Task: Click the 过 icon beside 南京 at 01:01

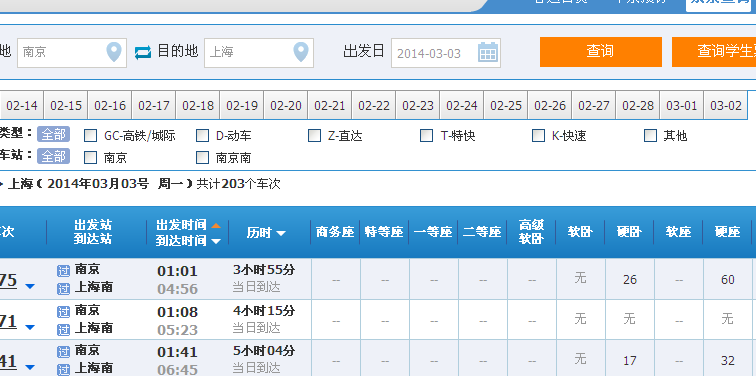Action: [64, 271]
